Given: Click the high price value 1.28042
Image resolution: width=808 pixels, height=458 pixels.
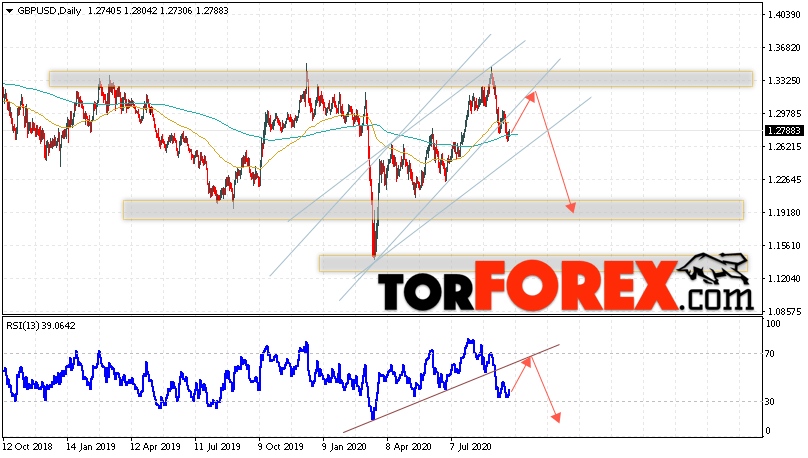Looking at the screenshot, I should (x=141, y=11).
